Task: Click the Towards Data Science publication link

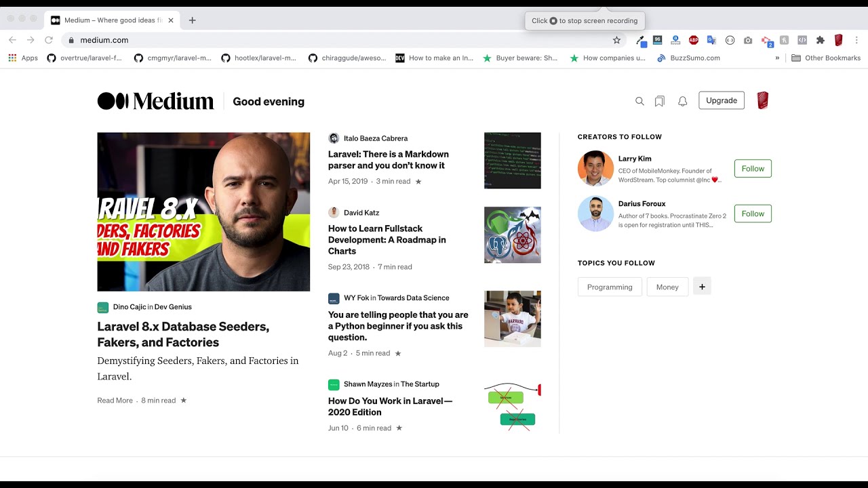Action: 413,298
